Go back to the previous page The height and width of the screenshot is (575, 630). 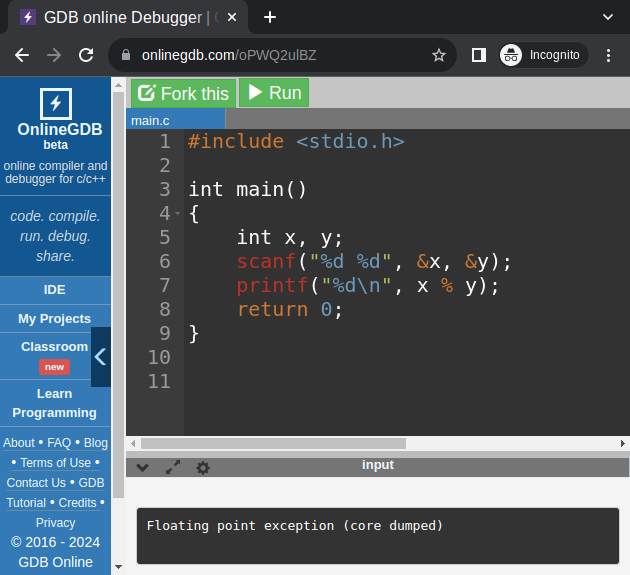(22, 55)
